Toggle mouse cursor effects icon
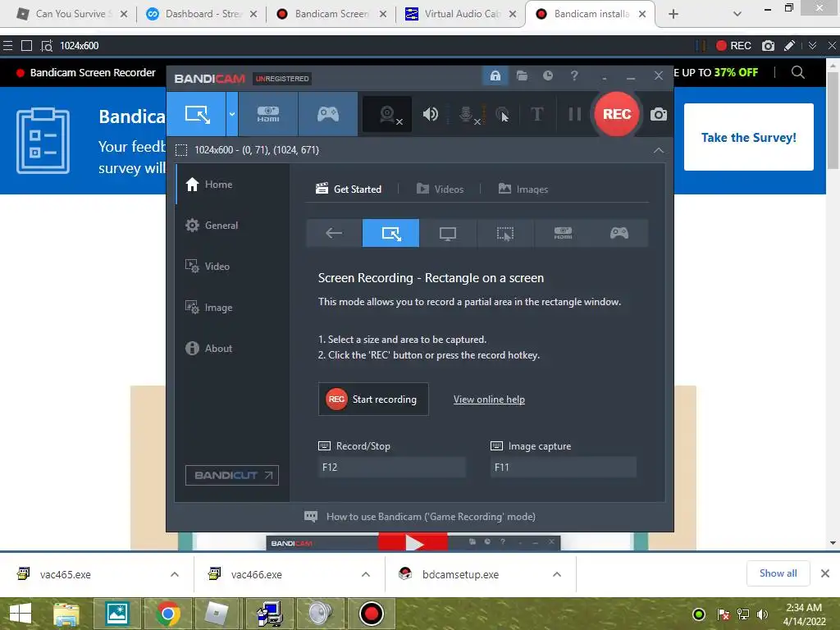 502,114
